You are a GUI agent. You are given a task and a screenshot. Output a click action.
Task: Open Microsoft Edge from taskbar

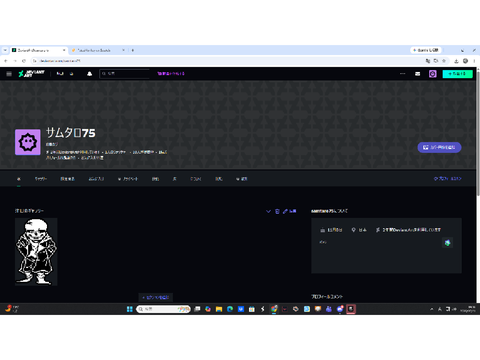click(x=230, y=309)
